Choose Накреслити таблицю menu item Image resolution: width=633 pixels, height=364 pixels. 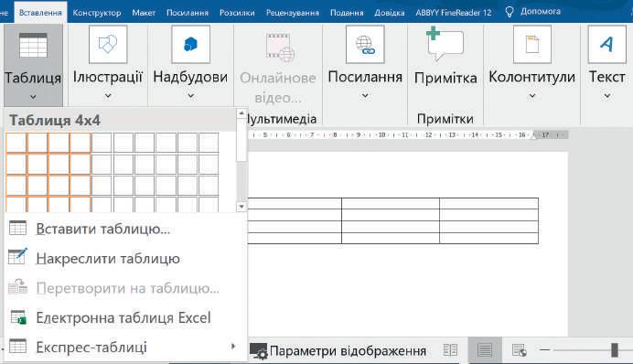[x=125, y=258]
